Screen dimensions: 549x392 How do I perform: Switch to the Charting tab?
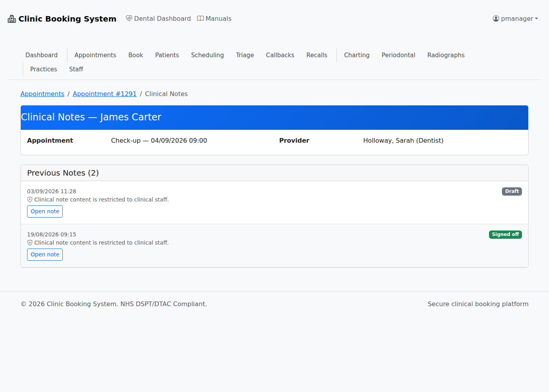tap(357, 55)
